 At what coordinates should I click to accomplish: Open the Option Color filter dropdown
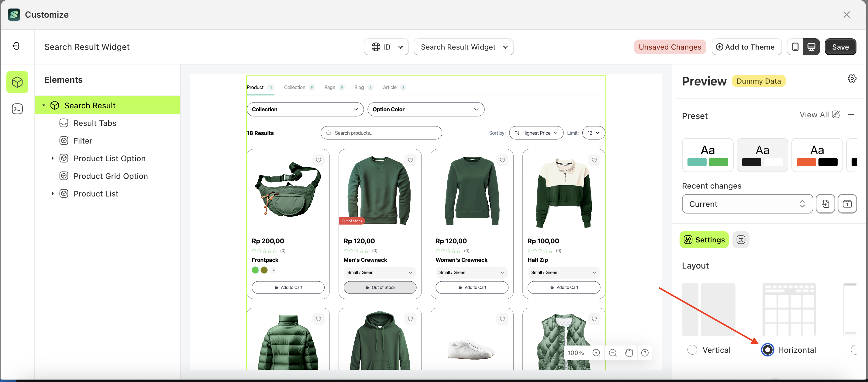(x=425, y=109)
